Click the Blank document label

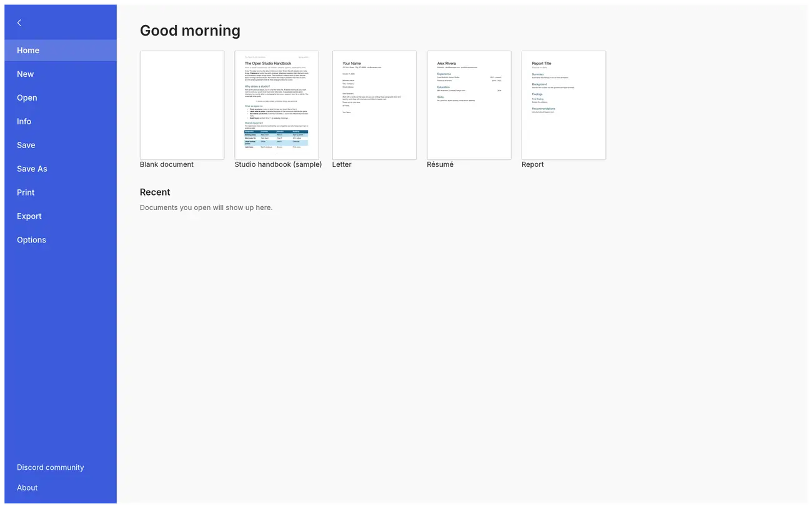pos(167,165)
